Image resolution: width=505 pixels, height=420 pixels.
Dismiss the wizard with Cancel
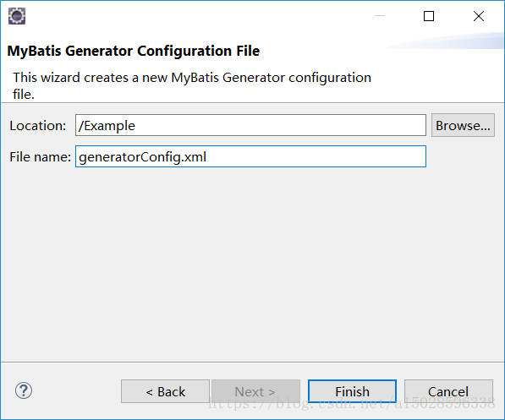pos(448,391)
